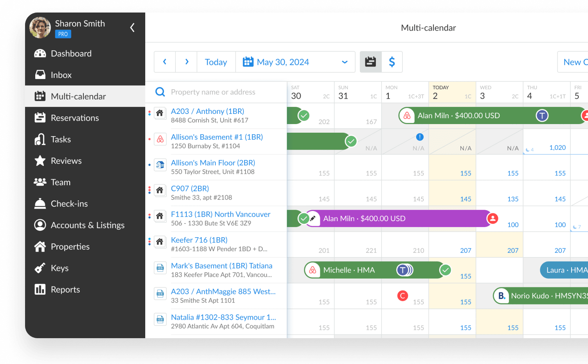Click the Today button
Image resolution: width=588 pixels, height=364 pixels.
tap(216, 61)
